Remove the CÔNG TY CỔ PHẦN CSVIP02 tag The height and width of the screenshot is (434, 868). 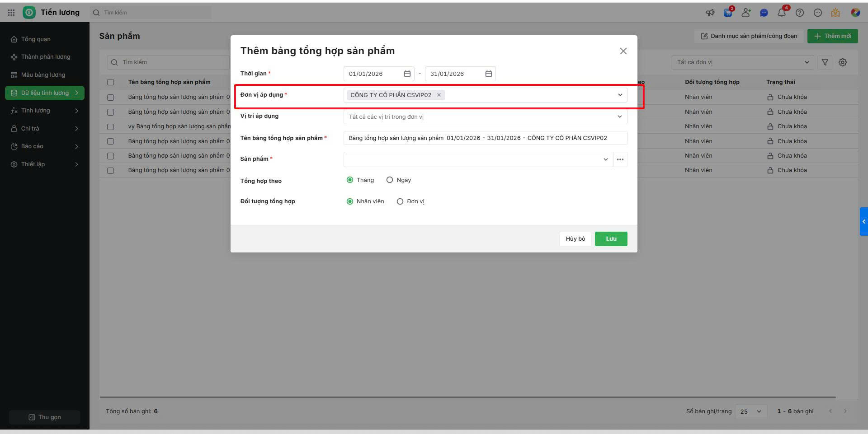pos(439,95)
